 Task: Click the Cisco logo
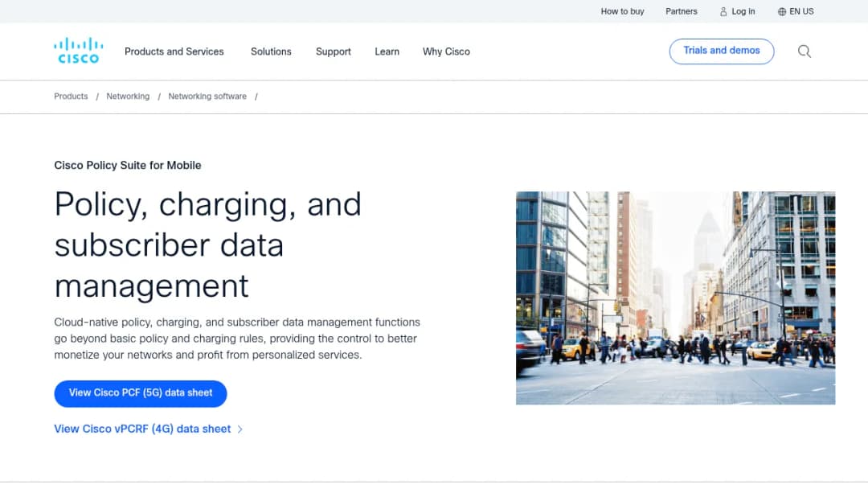tap(78, 51)
